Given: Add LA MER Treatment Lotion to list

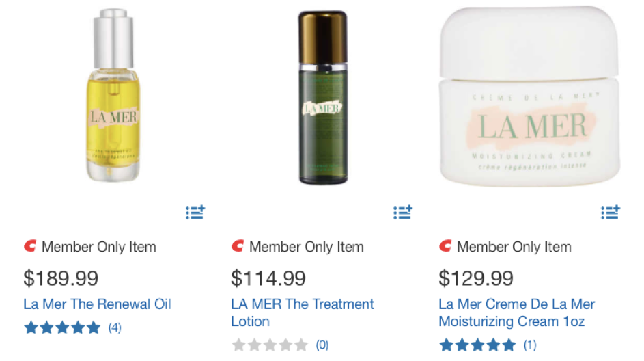Looking at the screenshot, I should [x=402, y=213].
